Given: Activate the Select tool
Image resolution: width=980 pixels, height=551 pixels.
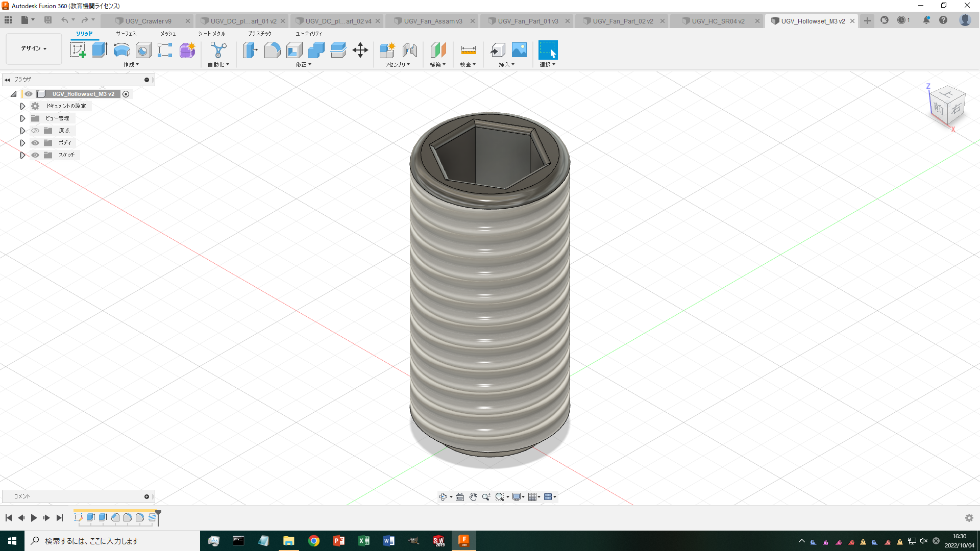Looking at the screenshot, I should 548,50.
